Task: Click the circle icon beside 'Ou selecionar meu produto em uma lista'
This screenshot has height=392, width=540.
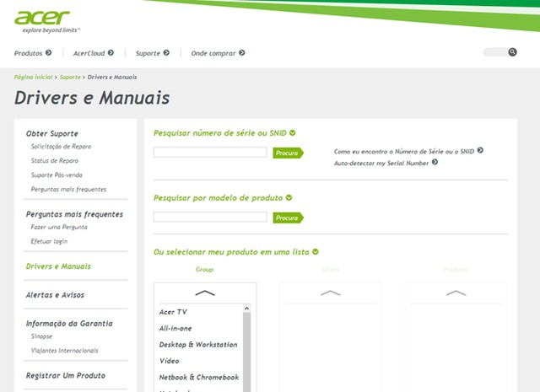Action: pos(315,251)
